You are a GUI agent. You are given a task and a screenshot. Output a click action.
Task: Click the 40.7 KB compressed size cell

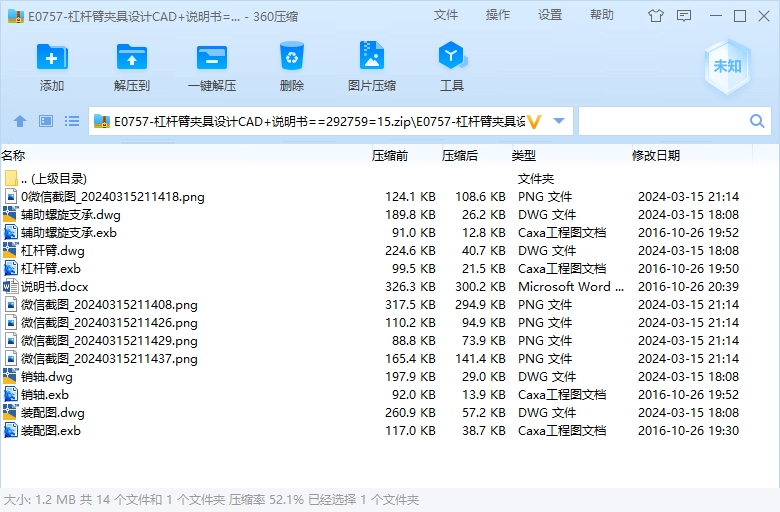coord(484,251)
